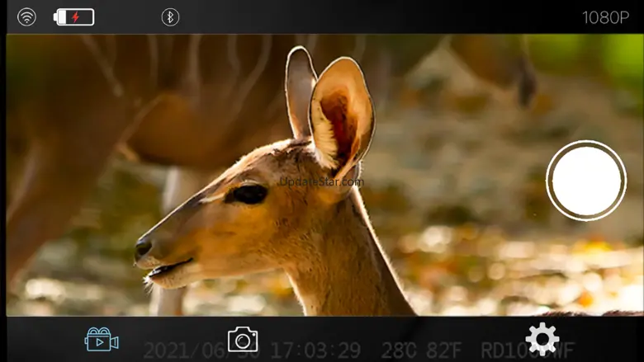
Task: Tap the charging battery indicator
Action: tap(74, 17)
